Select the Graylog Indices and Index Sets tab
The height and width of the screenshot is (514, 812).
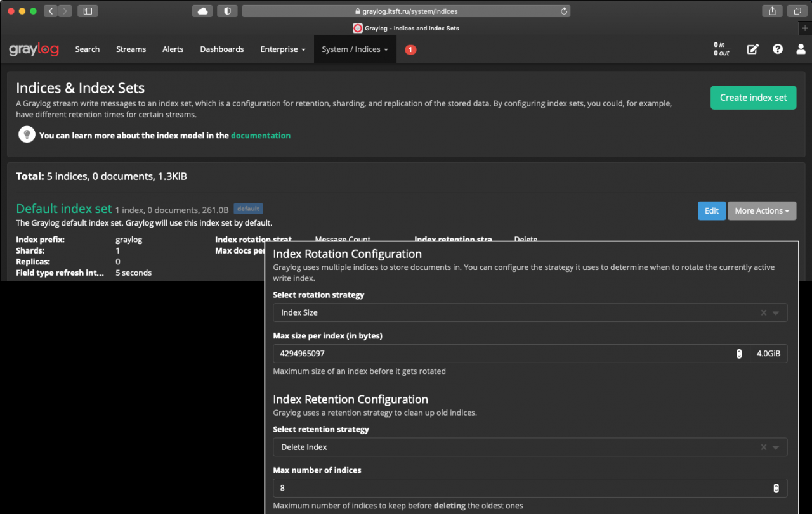coord(406,28)
